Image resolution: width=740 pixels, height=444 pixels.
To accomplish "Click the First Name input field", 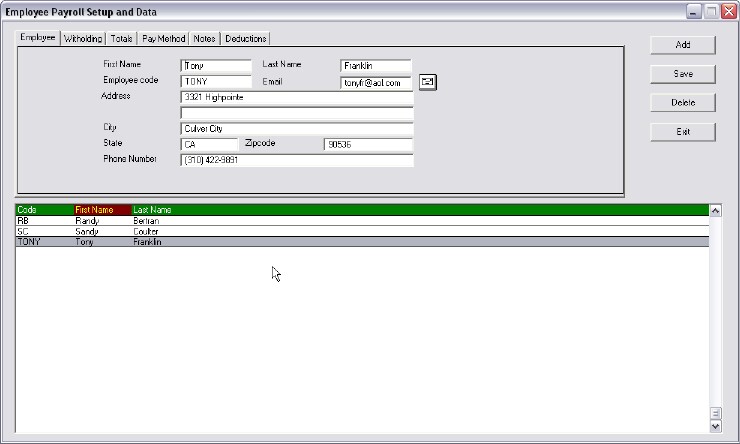I will 215,66.
